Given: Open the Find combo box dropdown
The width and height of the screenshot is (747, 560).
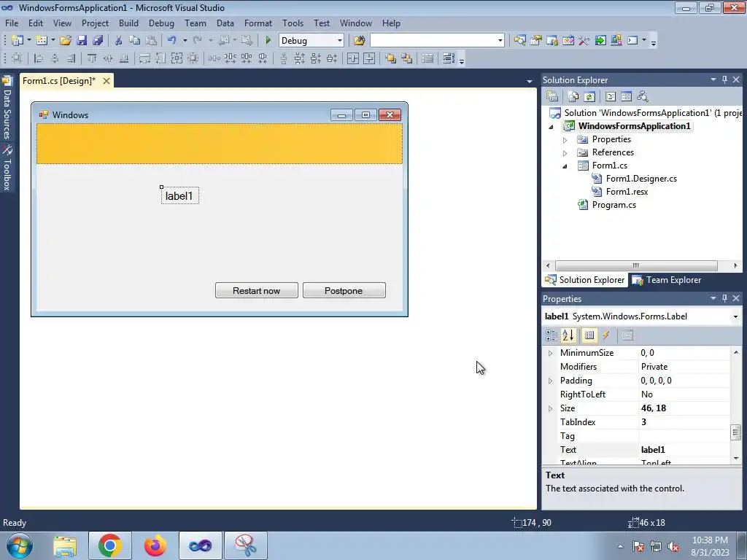Looking at the screenshot, I should click(500, 41).
